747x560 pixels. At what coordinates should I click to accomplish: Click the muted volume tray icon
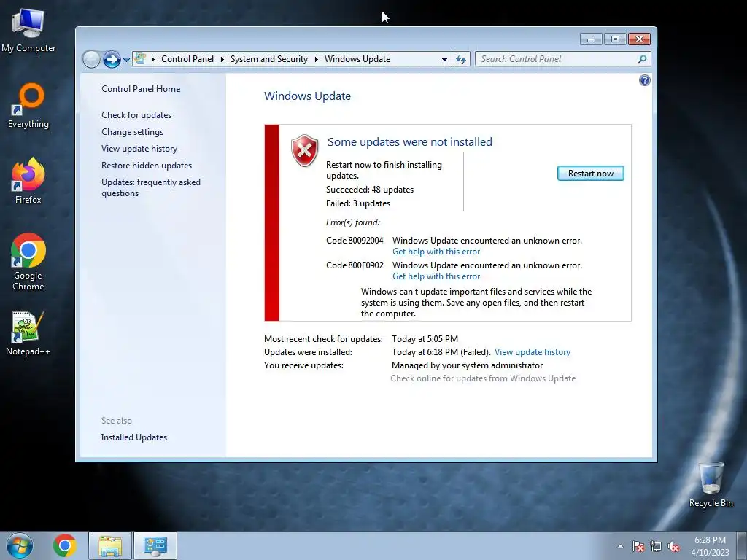coord(673,546)
